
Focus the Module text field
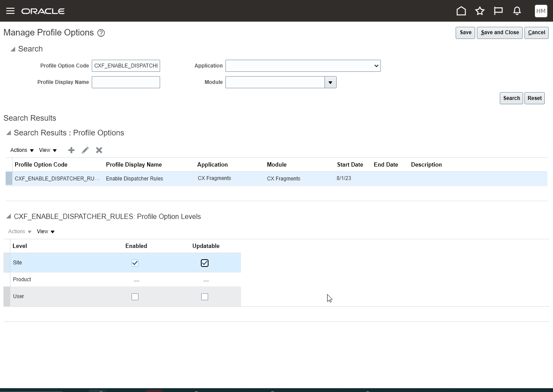[x=275, y=82]
